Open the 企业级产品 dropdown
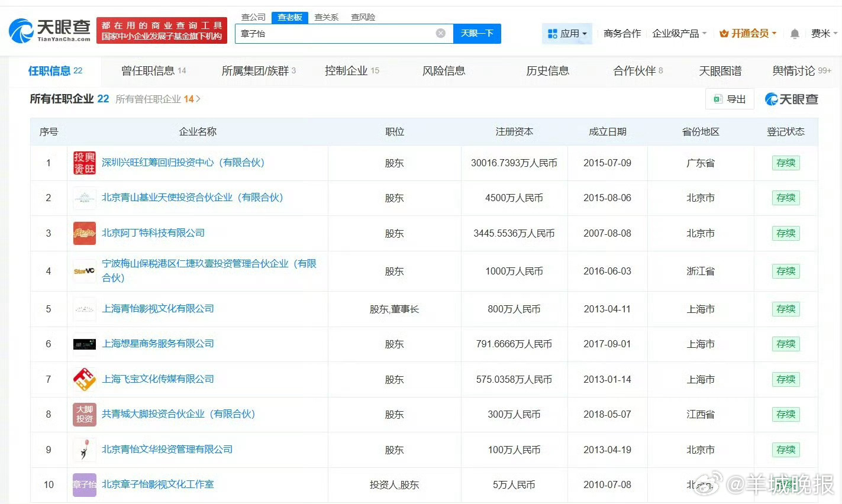Image resolution: width=842 pixels, height=504 pixels. tap(679, 34)
